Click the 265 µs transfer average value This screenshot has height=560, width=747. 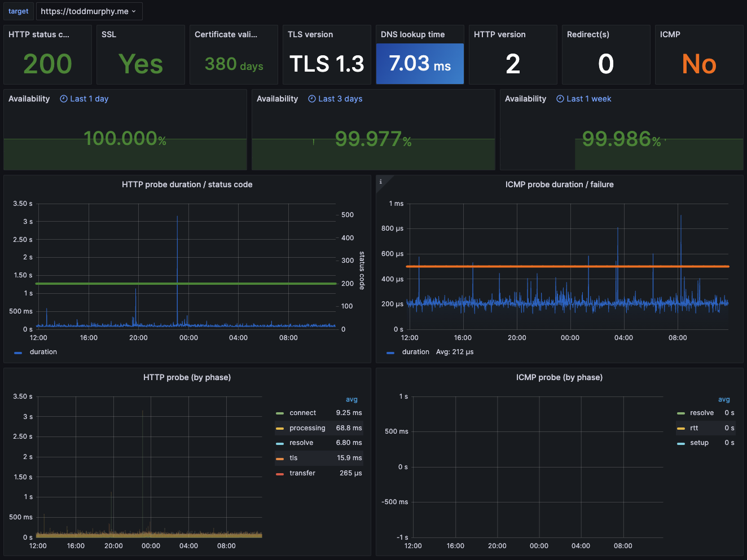point(351,473)
